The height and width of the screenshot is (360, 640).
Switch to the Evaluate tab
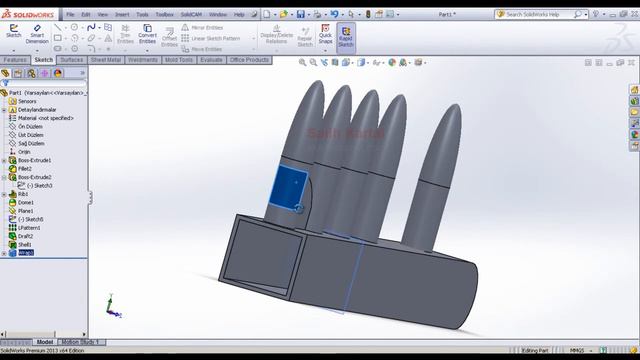[211, 60]
